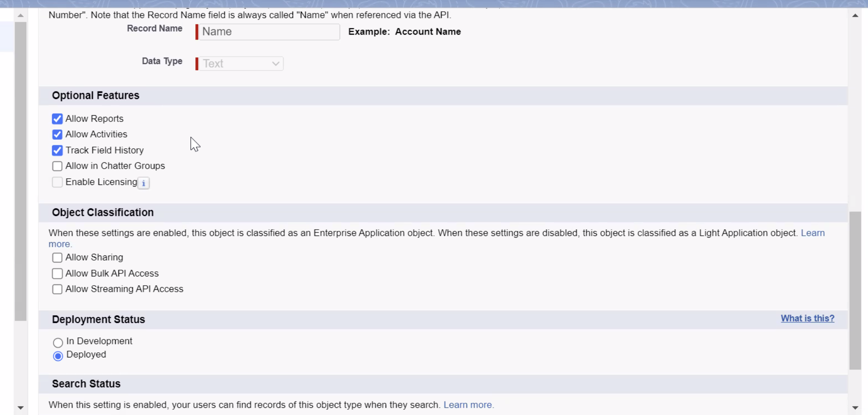Screen dimensions: 868x415
Task: Enable Allow in Chatter Groups
Action: 57,166
